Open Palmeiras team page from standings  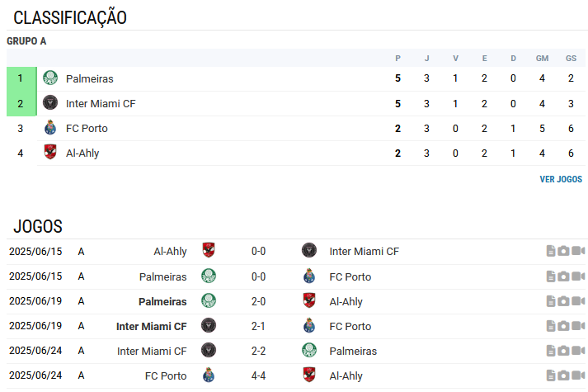click(90, 78)
